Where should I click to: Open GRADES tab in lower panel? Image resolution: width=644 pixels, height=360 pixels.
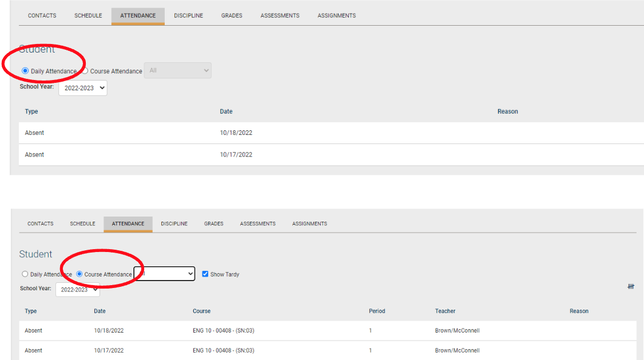click(213, 224)
